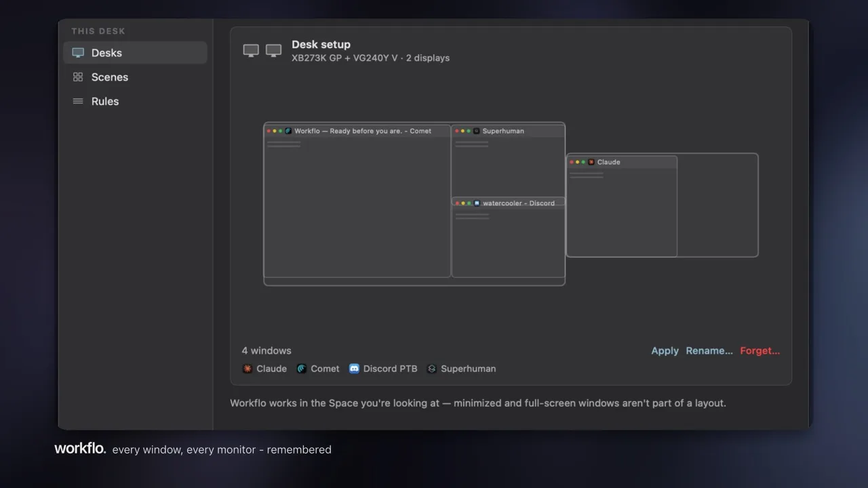Click the Superhuman app icon in window list

click(x=432, y=369)
